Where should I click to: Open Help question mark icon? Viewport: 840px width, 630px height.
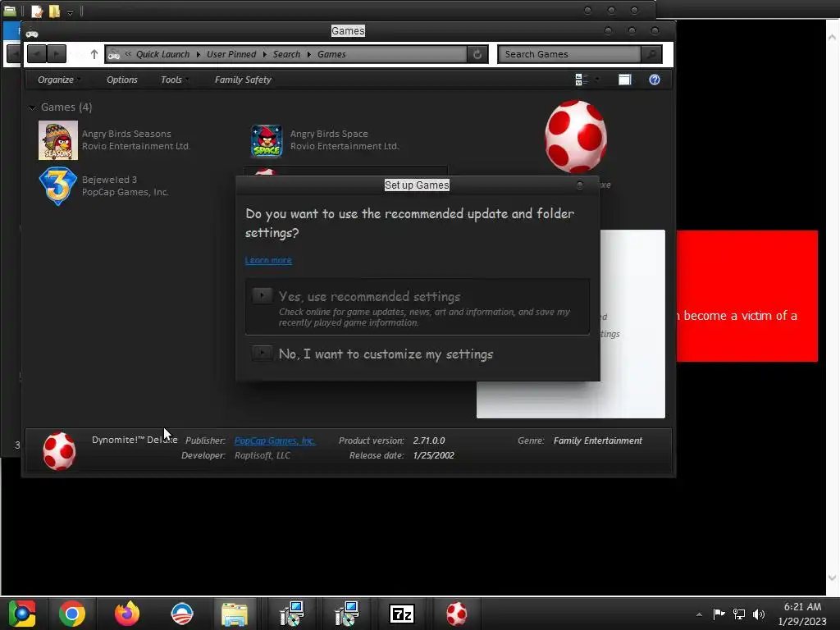tap(654, 80)
